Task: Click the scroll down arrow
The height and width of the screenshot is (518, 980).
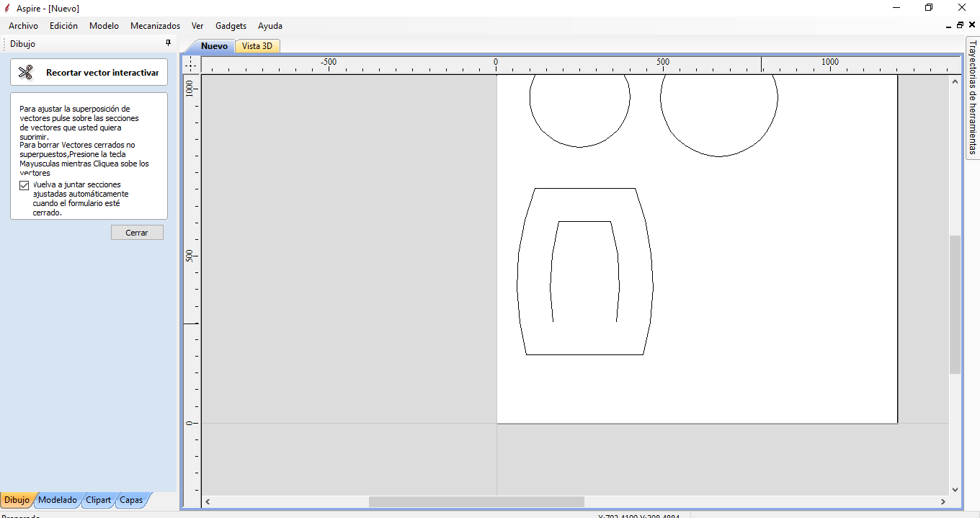Action: click(x=955, y=489)
